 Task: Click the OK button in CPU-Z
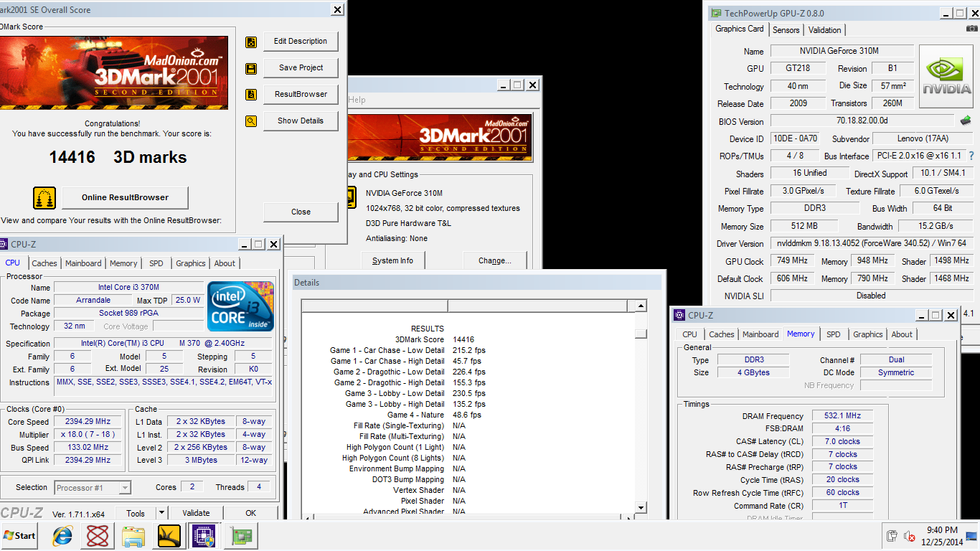pyautogui.click(x=250, y=513)
